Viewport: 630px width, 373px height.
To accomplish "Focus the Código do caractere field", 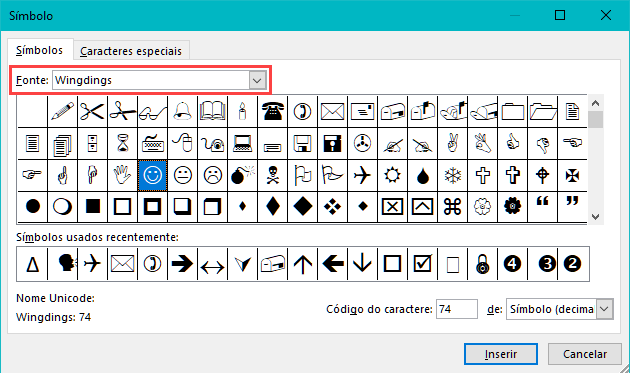I will 457,309.
